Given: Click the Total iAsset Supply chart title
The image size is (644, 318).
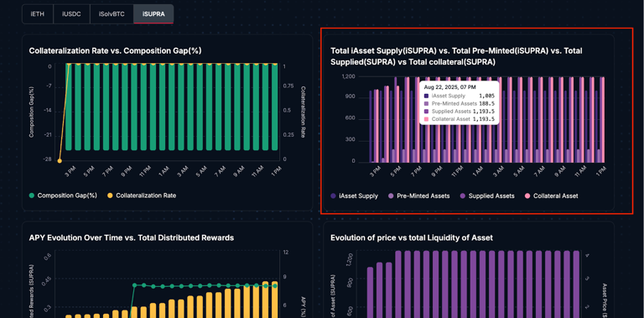Looking at the screenshot, I should coord(456,56).
